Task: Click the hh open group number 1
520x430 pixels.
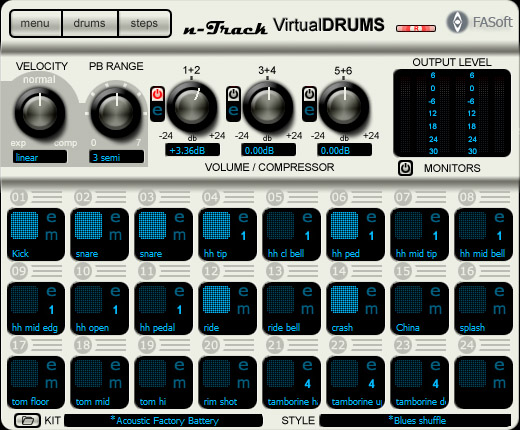Action: [115, 310]
